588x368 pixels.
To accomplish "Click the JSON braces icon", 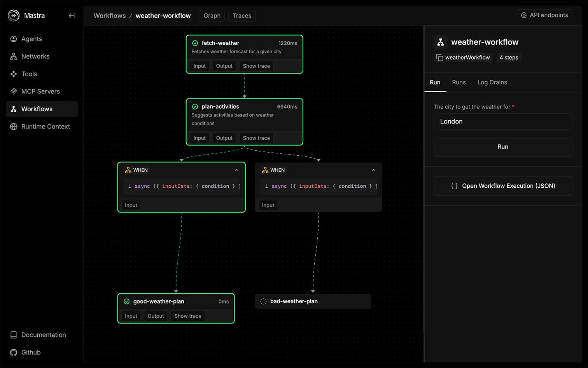I will pos(454,186).
